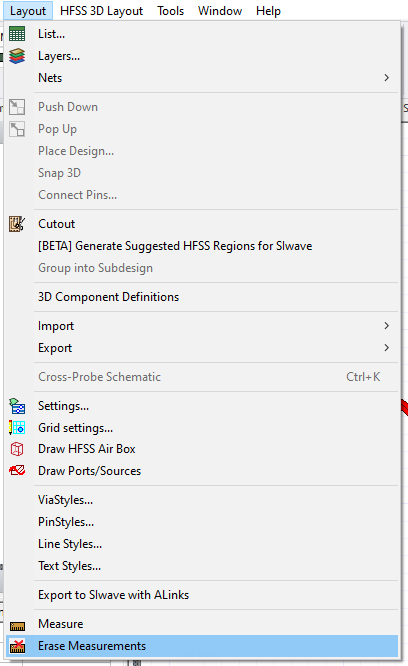Choose Cross-Probe Schematic entry
This screenshot has height=666, width=408.
pyautogui.click(x=202, y=377)
